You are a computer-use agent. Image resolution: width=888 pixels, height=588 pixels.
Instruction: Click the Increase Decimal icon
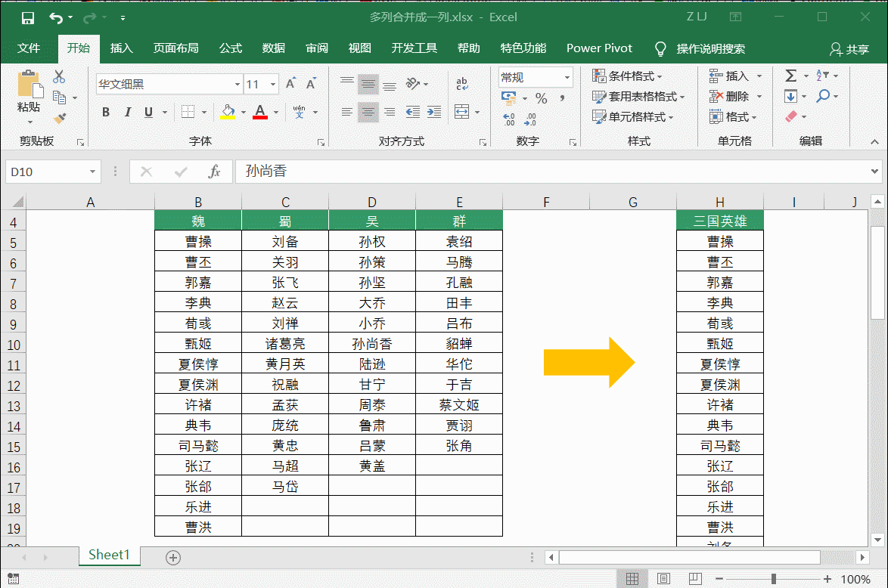[508, 119]
